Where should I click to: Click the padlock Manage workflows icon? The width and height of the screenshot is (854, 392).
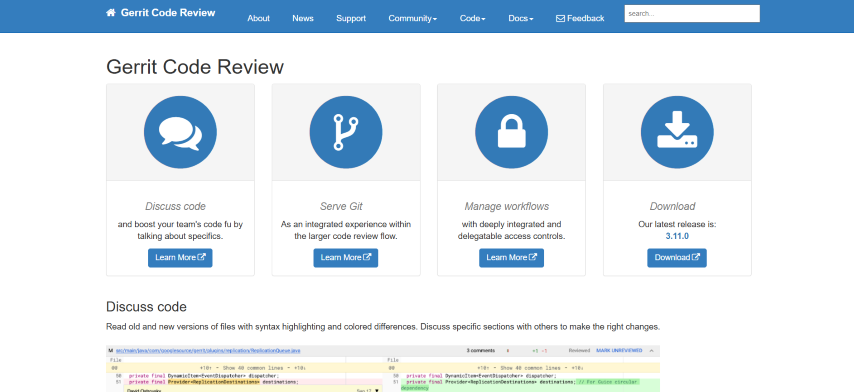[511, 132]
